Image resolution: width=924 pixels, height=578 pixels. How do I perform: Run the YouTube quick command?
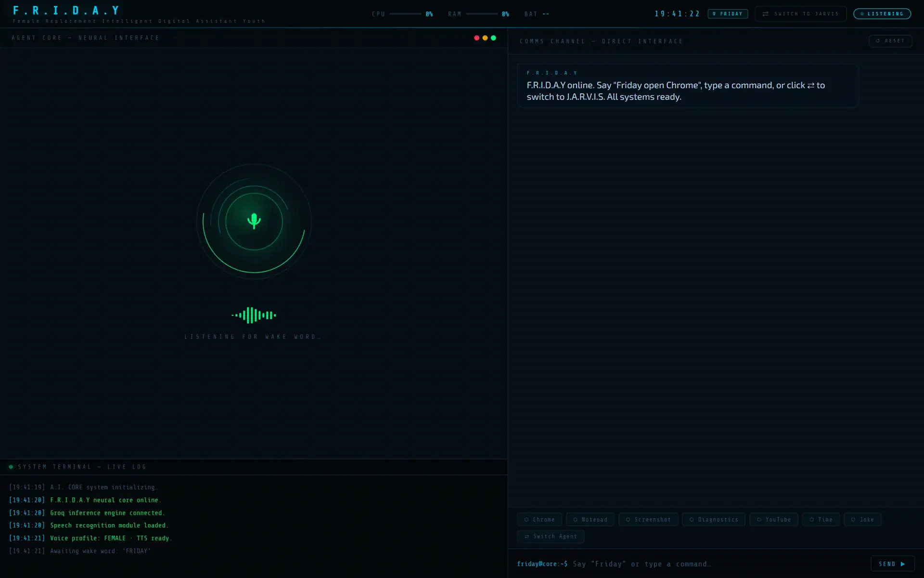click(774, 520)
